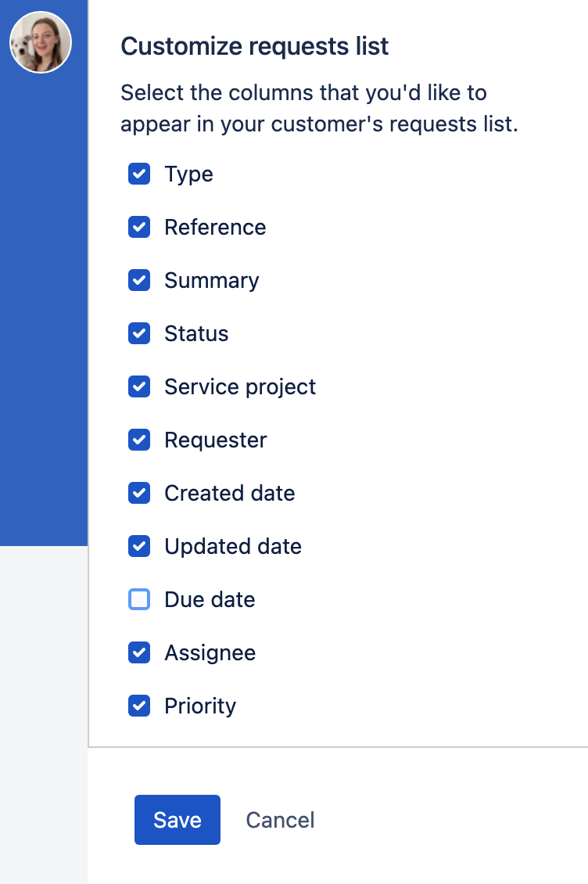Screen dimensions: 588x884
Task: Uncheck the Service project checkbox
Action: point(139,386)
